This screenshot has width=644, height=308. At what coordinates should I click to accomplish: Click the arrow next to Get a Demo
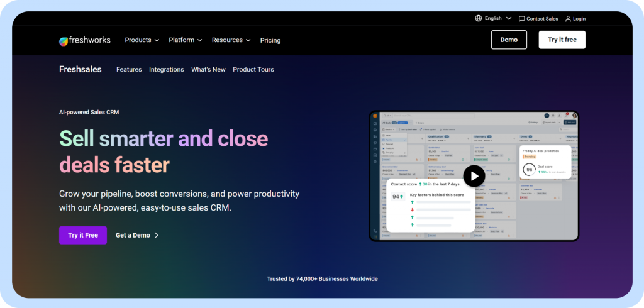(x=157, y=235)
